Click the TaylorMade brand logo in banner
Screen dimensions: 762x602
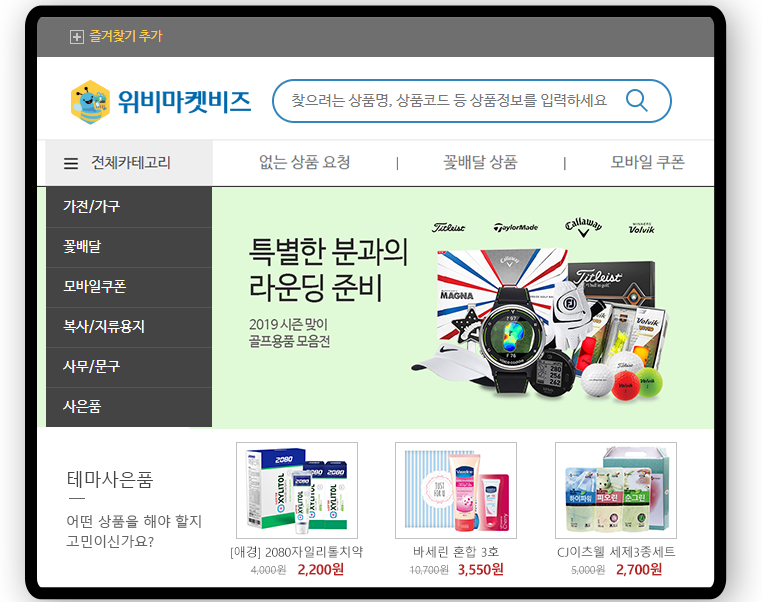point(516,227)
